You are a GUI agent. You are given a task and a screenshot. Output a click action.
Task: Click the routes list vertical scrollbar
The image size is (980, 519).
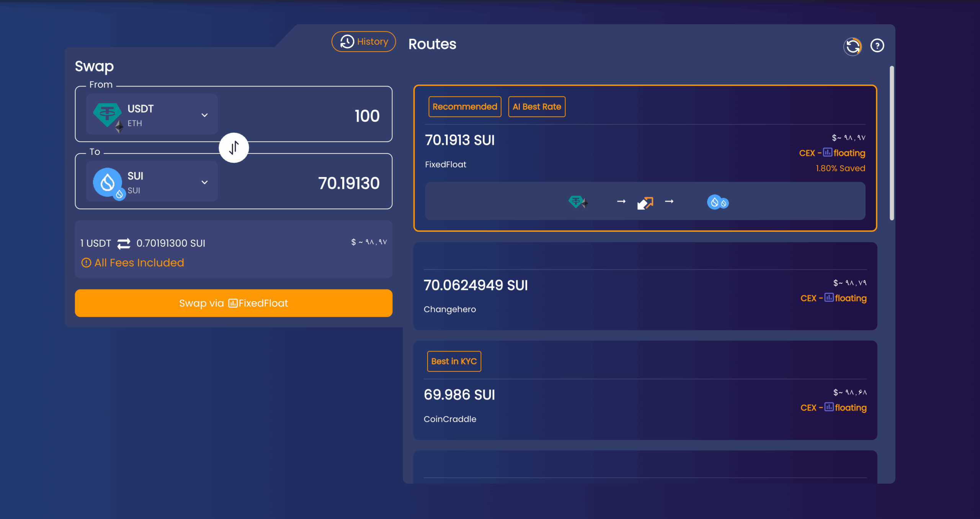click(x=892, y=143)
